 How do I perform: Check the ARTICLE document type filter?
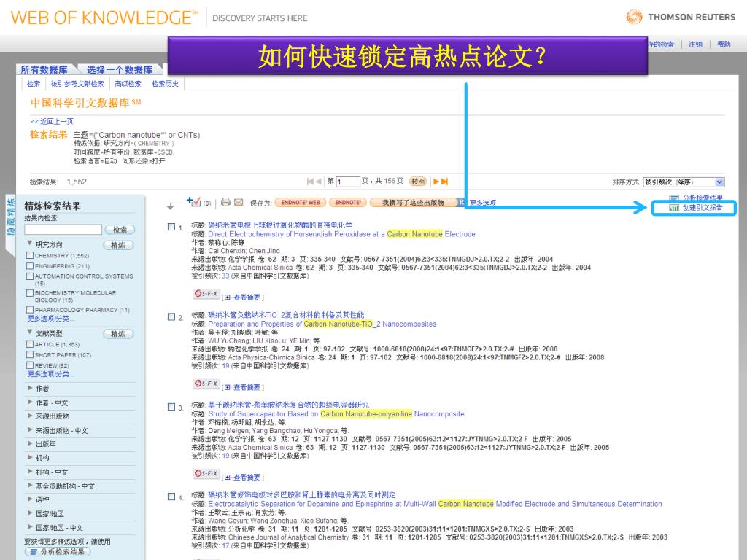[30, 344]
